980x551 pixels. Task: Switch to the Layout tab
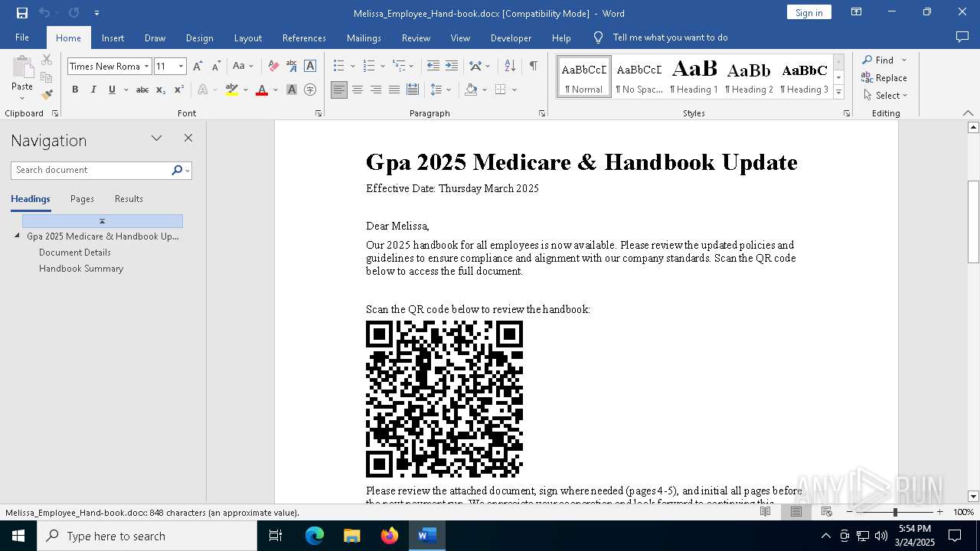(x=247, y=37)
